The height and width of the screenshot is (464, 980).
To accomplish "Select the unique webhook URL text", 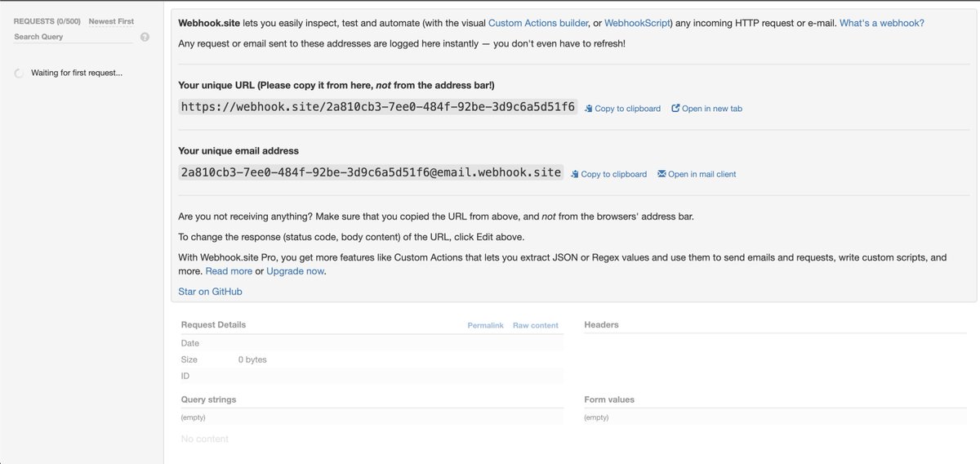I will [378, 107].
